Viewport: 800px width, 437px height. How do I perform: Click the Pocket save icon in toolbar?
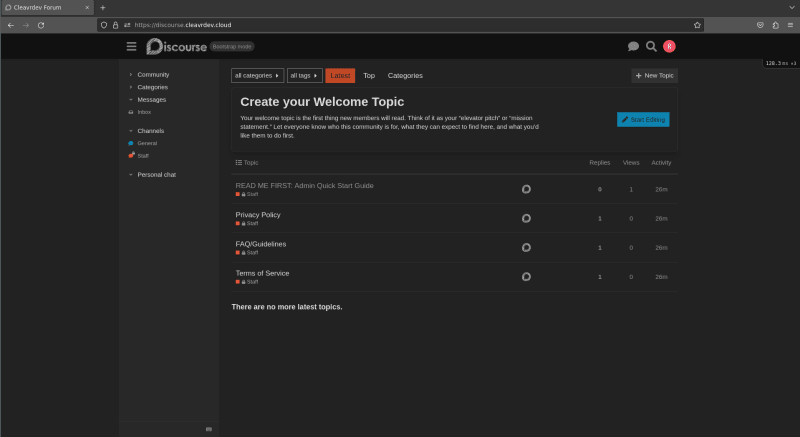pos(760,25)
